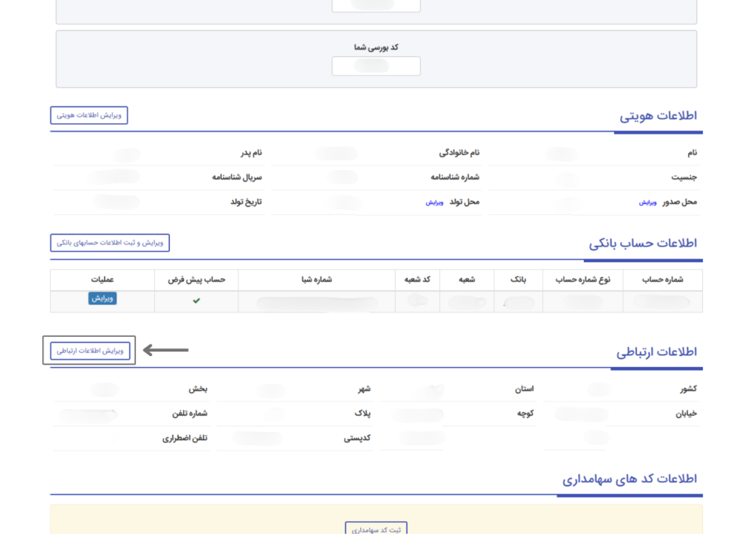Click the ویرایش اطلاعات هویتی button
The height and width of the screenshot is (534, 756).
89,115
